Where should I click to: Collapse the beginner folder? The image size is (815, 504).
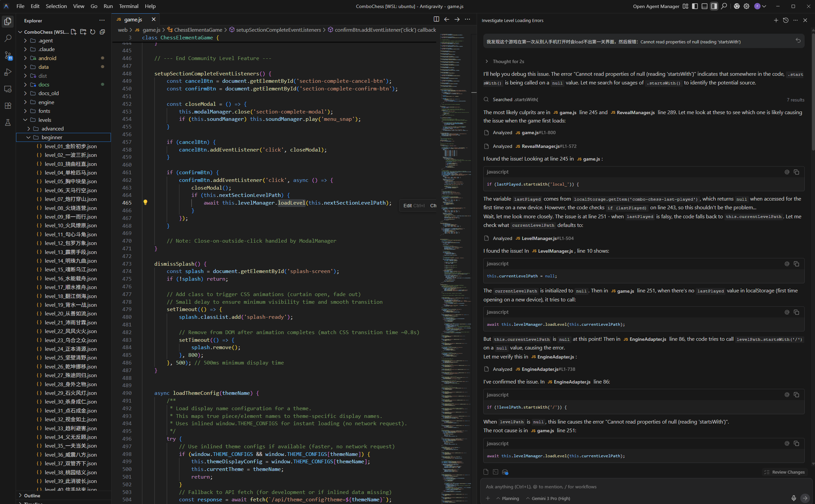pyautogui.click(x=29, y=137)
